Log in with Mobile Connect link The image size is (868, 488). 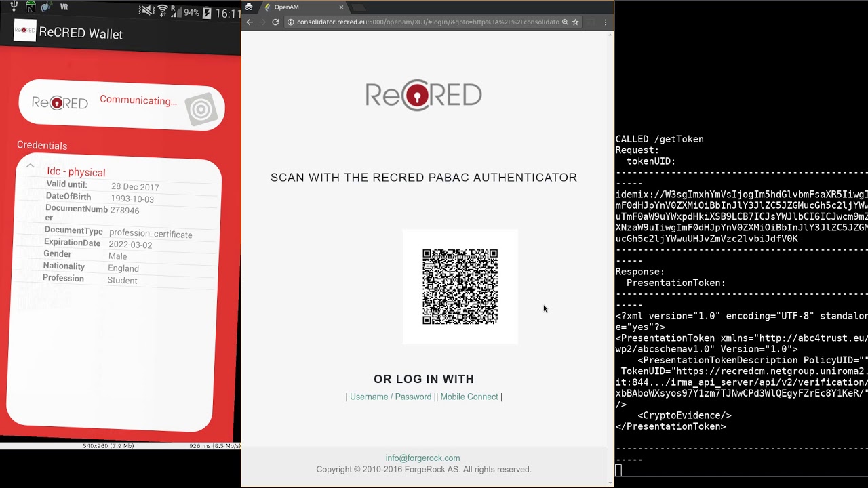pos(469,396)
